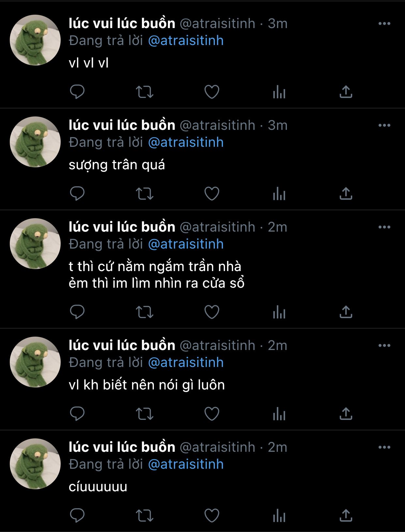This screenshot has height=532, width=405.
Task: Like the "t thì cứ nằm ngắm trần nhà" tweet
Action: tap(212, 312)
